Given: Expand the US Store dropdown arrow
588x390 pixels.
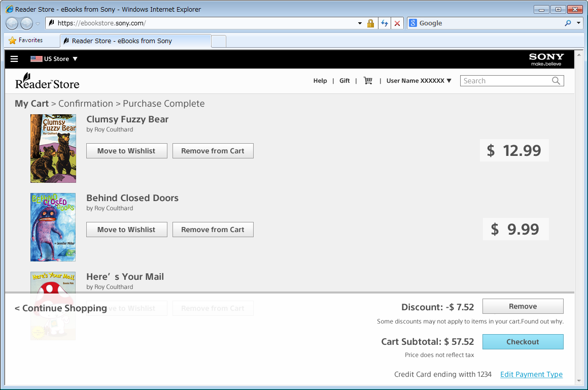Looking at the screenshot, I should 75,59.
